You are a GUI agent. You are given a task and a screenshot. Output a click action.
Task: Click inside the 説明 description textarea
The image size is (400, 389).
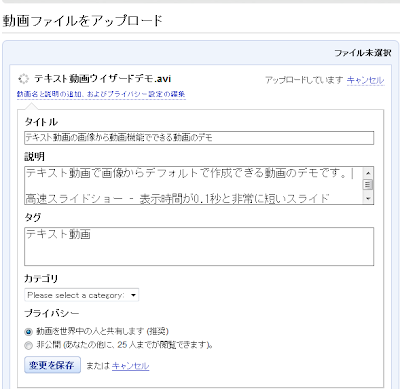[x=194, y=185]
